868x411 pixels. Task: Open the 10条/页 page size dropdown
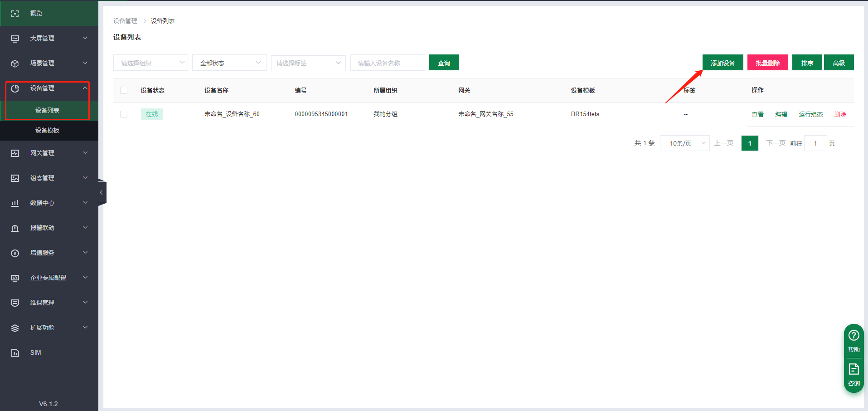tap(684, 143)
